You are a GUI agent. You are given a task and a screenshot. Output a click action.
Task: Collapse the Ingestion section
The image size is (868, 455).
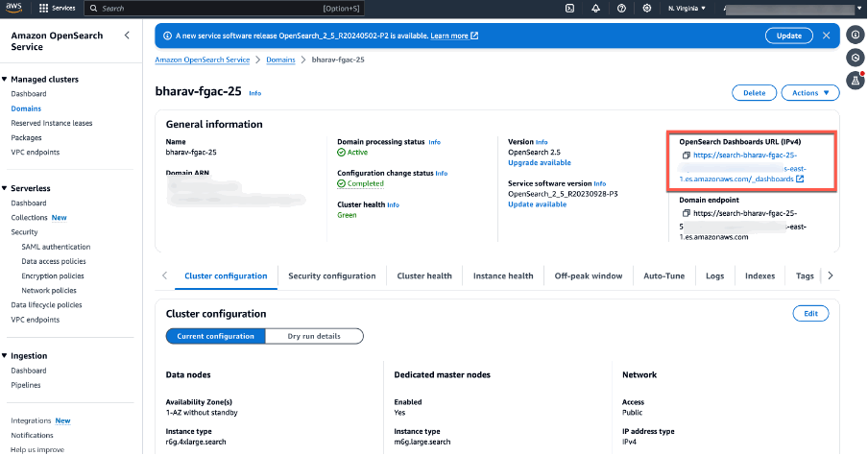(x=5, y=356)
